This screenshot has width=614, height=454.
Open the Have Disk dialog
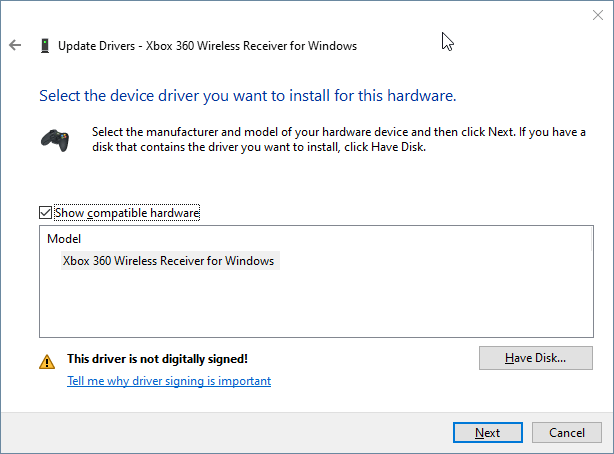tap(536, 358)
